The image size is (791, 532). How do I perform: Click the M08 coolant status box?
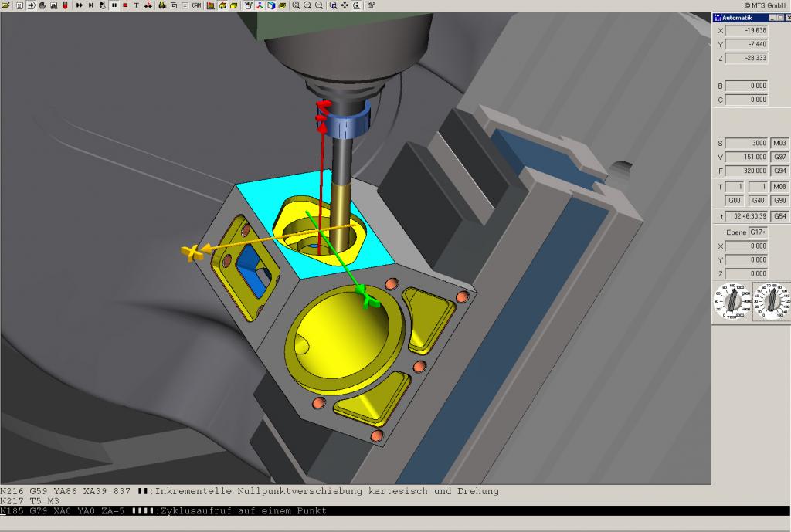click(779, 187)
